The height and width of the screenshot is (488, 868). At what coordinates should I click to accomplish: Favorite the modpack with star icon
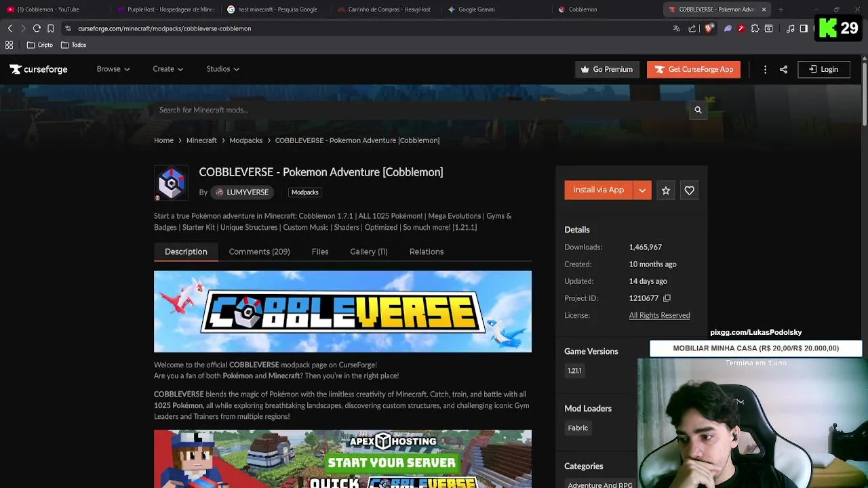coord(666,190)
